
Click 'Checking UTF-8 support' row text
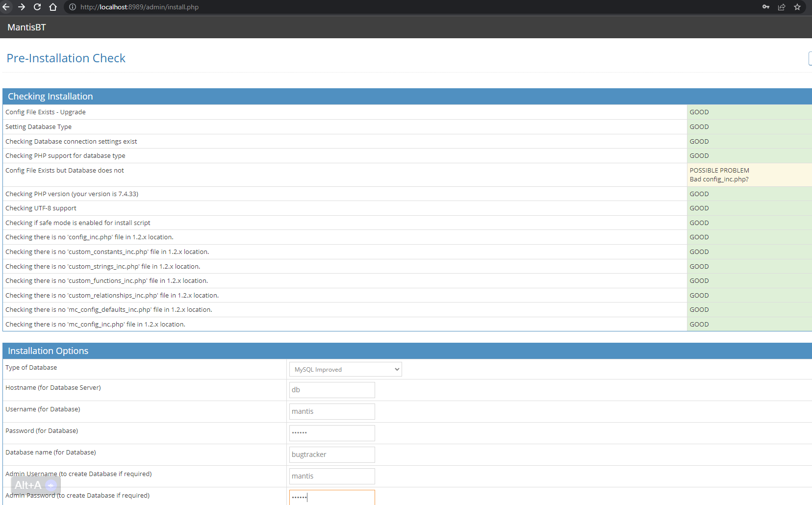click(41, 208)
